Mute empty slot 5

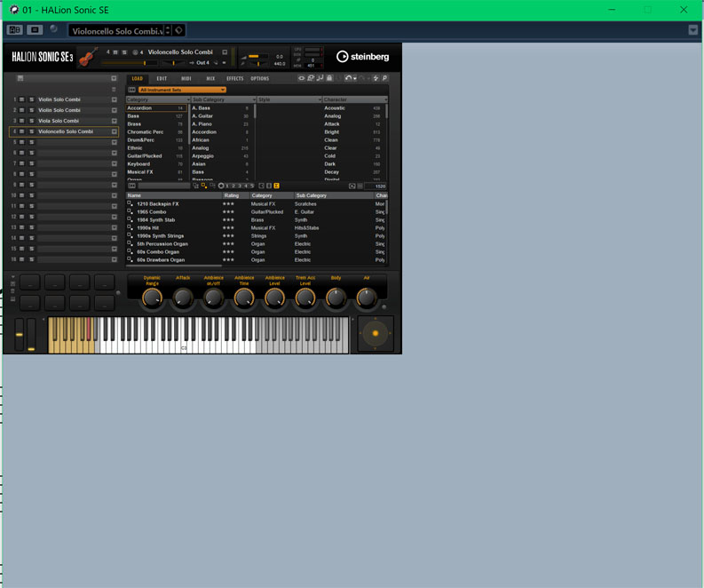22,142
